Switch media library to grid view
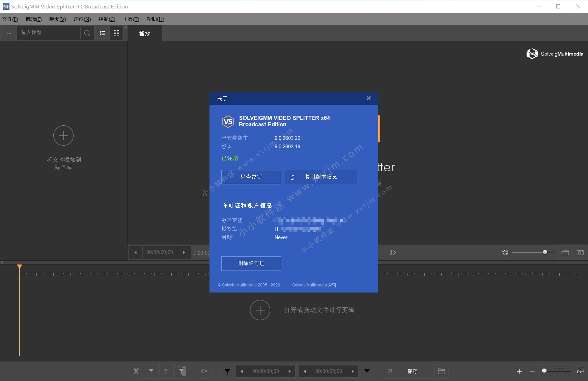Screen dimensions: 588x381 tap(116, 33)
